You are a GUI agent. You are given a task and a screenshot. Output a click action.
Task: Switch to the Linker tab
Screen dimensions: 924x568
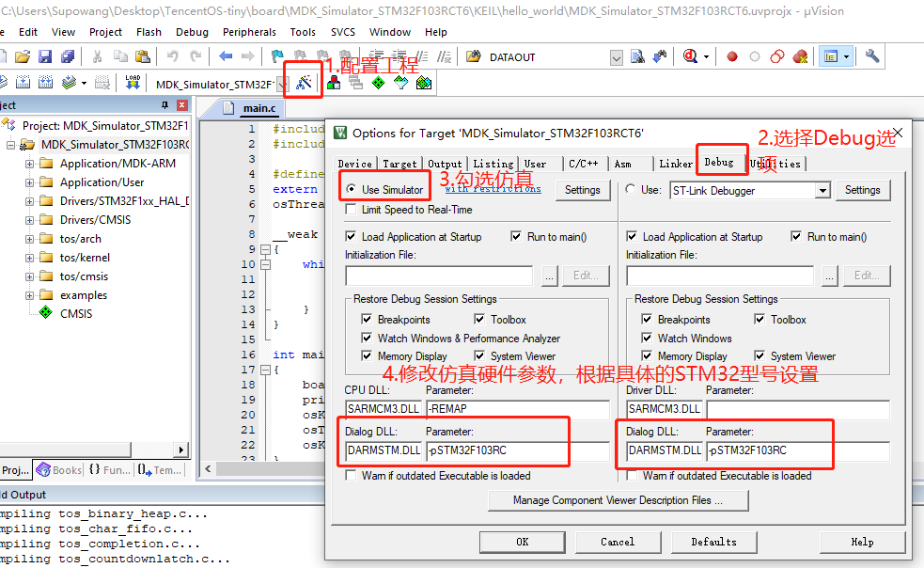click(676, 164)
